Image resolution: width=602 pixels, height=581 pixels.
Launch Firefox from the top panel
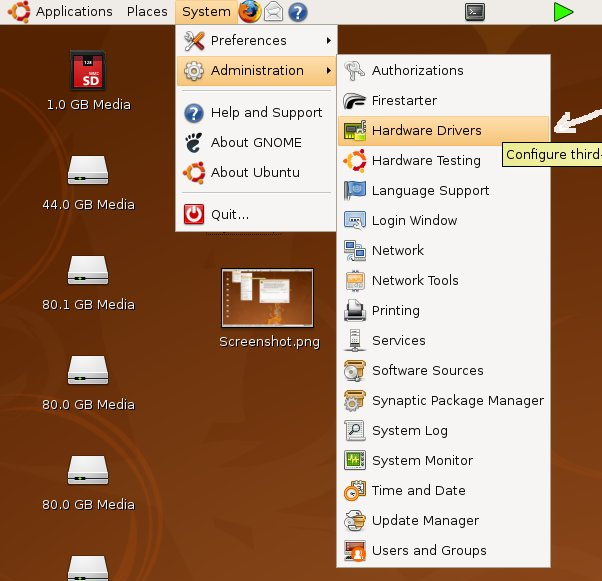click(x=250, y=12)
